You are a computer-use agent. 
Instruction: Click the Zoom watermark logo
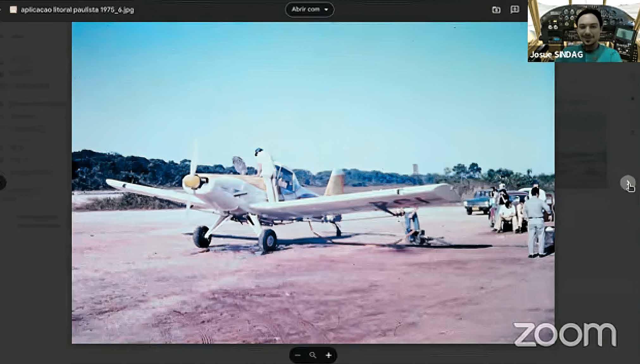[x=565, y=334]
